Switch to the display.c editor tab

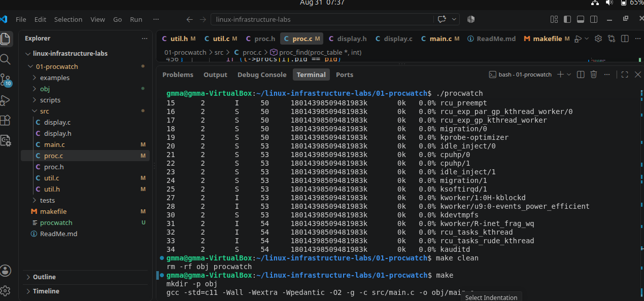coord(394,39)
